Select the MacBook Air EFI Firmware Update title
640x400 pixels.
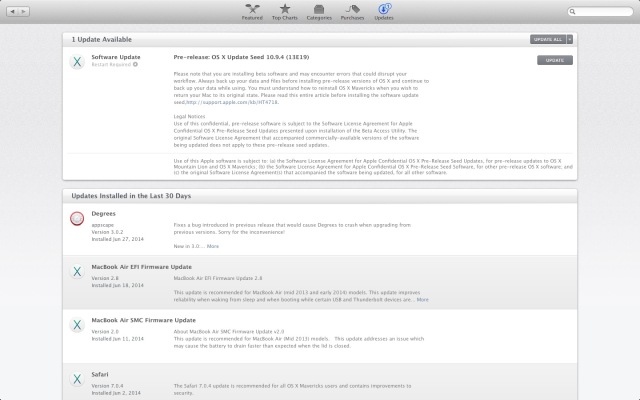point(142,267)
